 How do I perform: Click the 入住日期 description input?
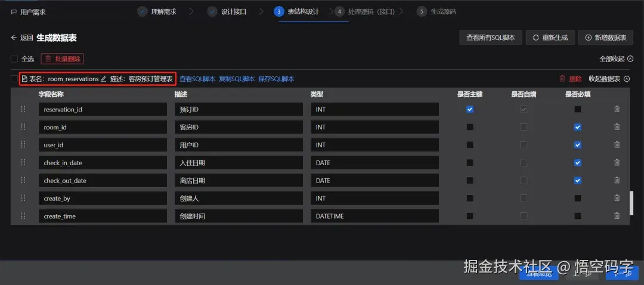pos(239,163)
